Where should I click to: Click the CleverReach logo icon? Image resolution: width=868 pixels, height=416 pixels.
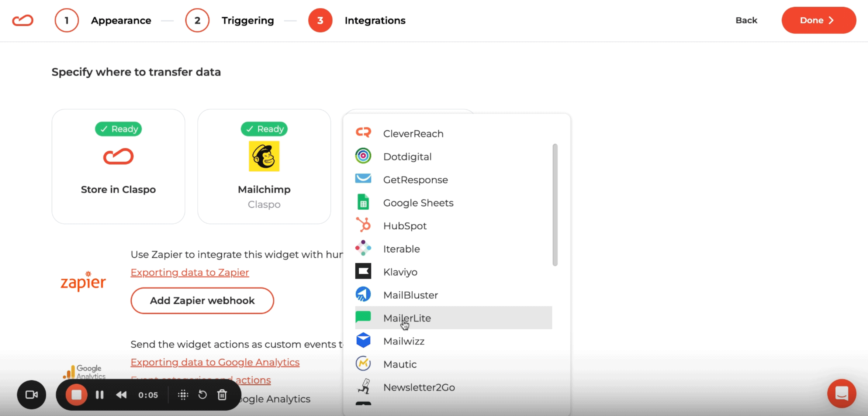(x=363, y=133)
